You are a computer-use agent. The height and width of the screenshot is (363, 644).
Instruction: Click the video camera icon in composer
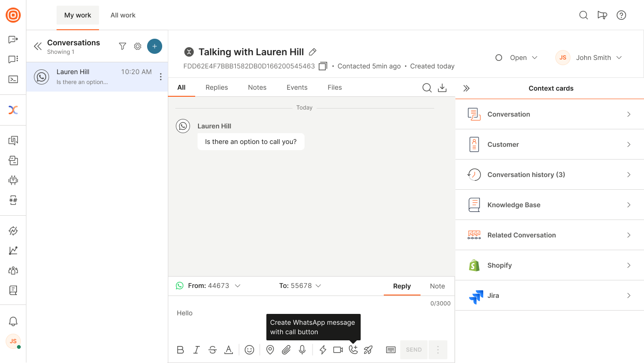click(338, 350)
